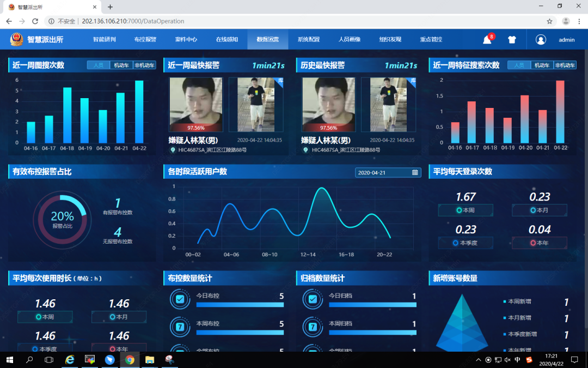Click 本季度 under 平均每天登录次数
Screen dimensions: 588x368
pos(465,243)
